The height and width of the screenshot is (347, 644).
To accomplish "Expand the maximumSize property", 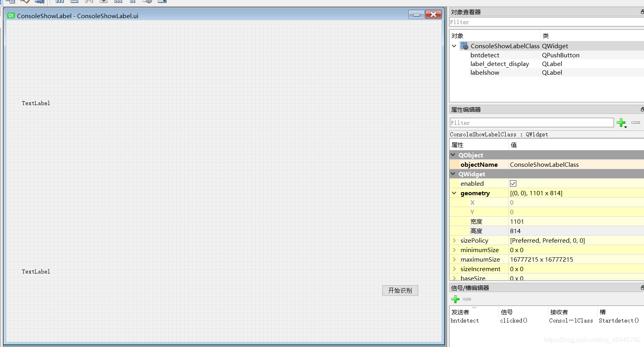I will coord(454,259).
